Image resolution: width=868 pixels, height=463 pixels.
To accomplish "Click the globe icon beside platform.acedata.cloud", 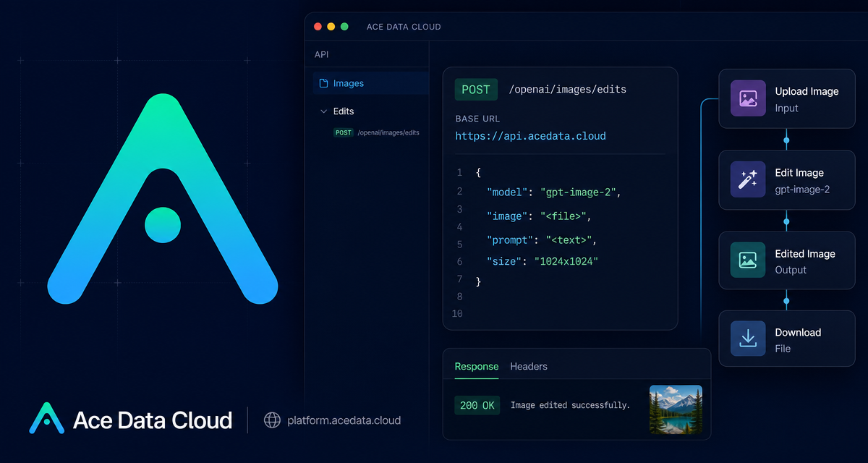I will (x=272, y=420).
